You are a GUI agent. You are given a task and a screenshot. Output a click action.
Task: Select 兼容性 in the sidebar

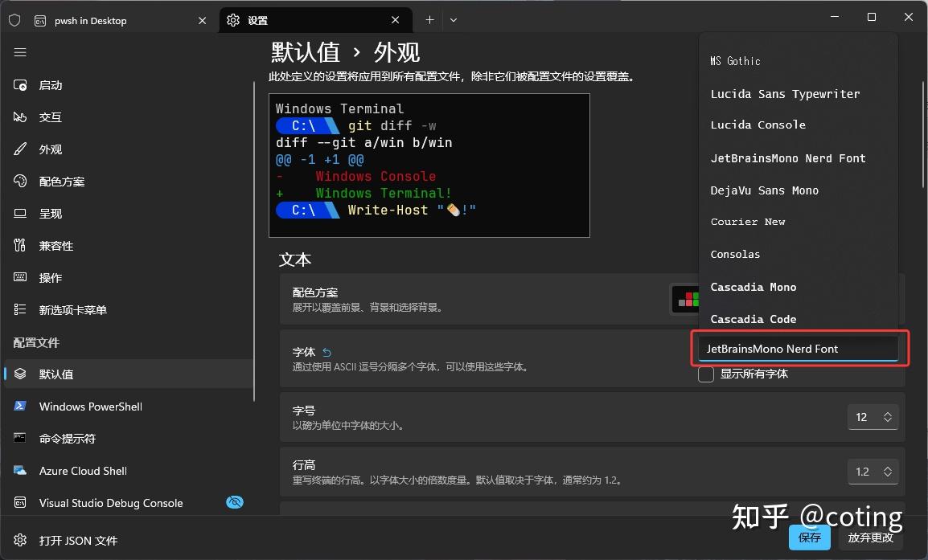pos(128,245)
